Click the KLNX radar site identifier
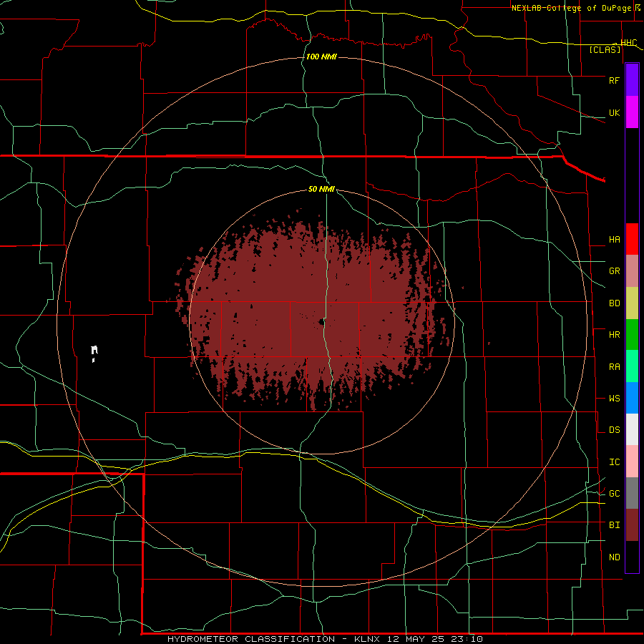The image size is (644, 644). tap(367, 639)
